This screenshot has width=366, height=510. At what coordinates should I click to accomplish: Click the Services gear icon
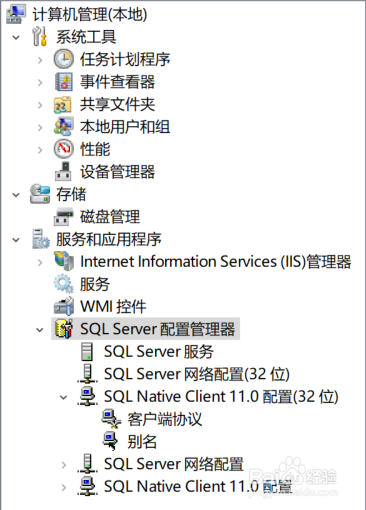(63, 284)
